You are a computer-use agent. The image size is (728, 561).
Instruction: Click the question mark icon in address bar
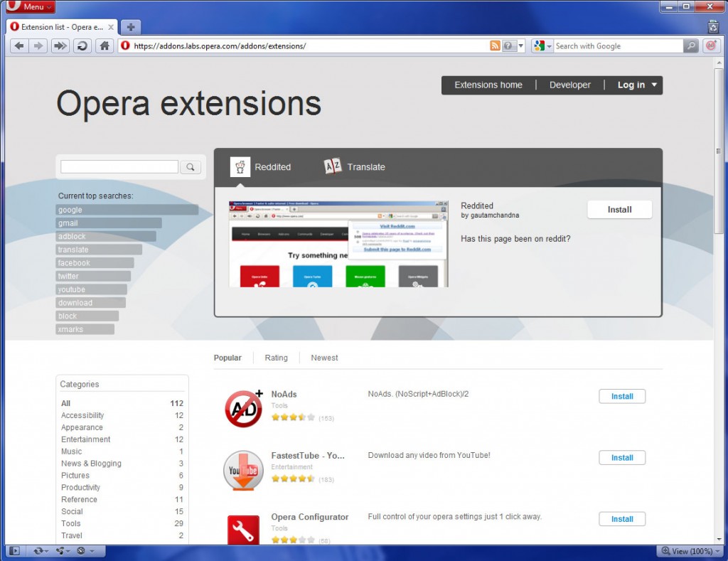[508, 46]
